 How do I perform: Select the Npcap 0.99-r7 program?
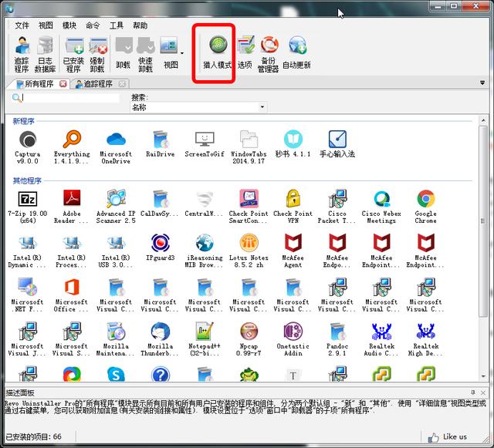(249, 339)
